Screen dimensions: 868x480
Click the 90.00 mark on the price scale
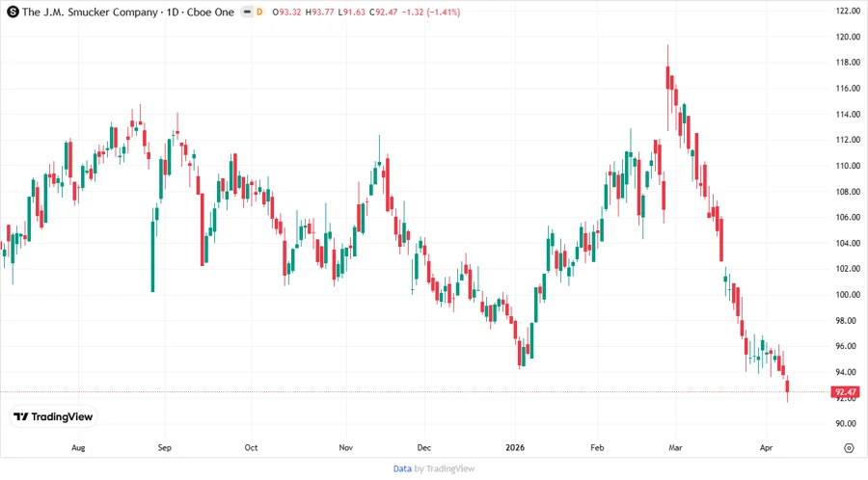coord(848,424)
